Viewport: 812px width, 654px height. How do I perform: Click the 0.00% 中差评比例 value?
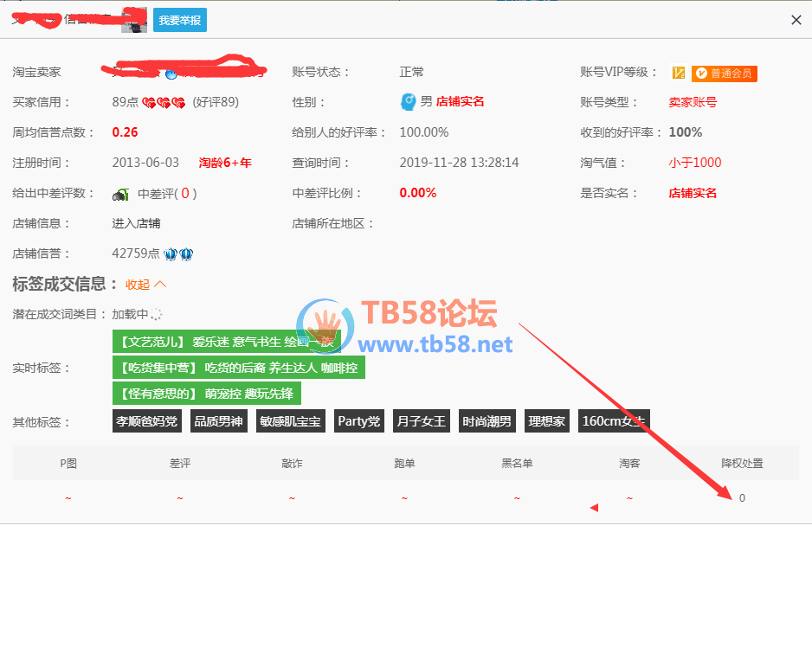tap(418, 193)
